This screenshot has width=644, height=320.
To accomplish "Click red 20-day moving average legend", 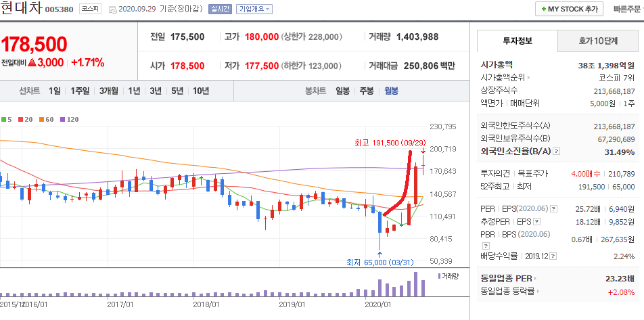I will click(x=26, y=120).
